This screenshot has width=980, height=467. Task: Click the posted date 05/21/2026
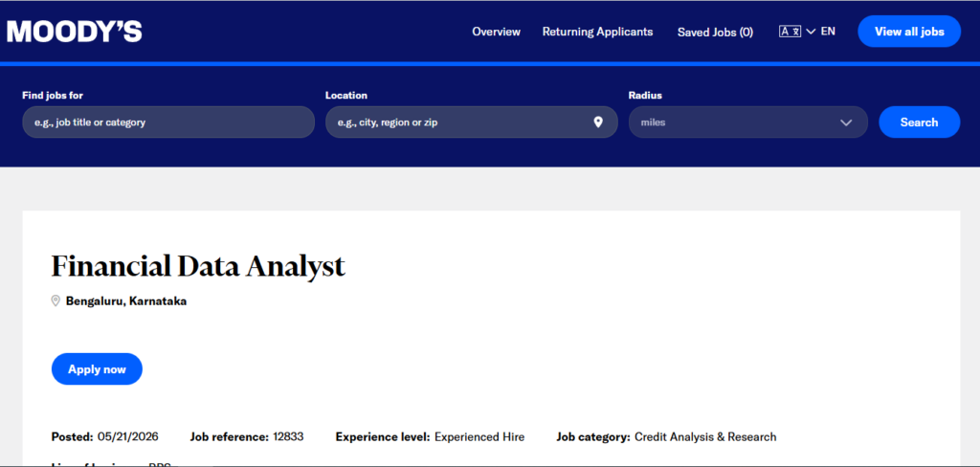pyautogui.click(x=128, y=436)
